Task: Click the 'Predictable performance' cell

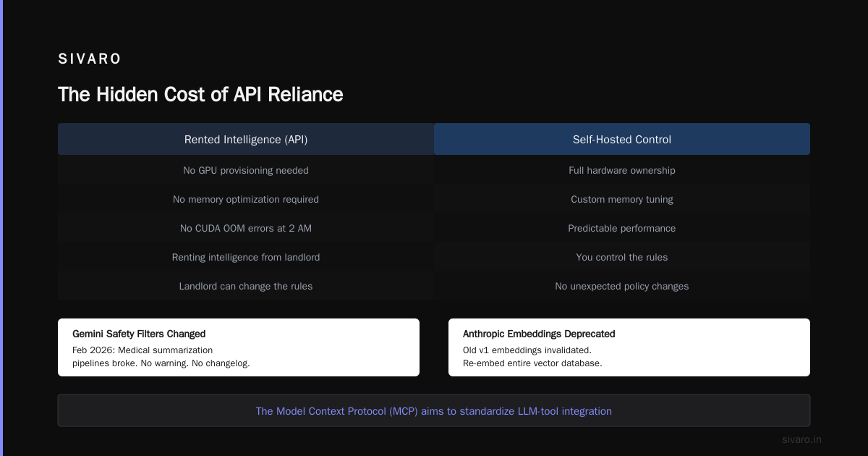Action: click(x=622, y=228)
